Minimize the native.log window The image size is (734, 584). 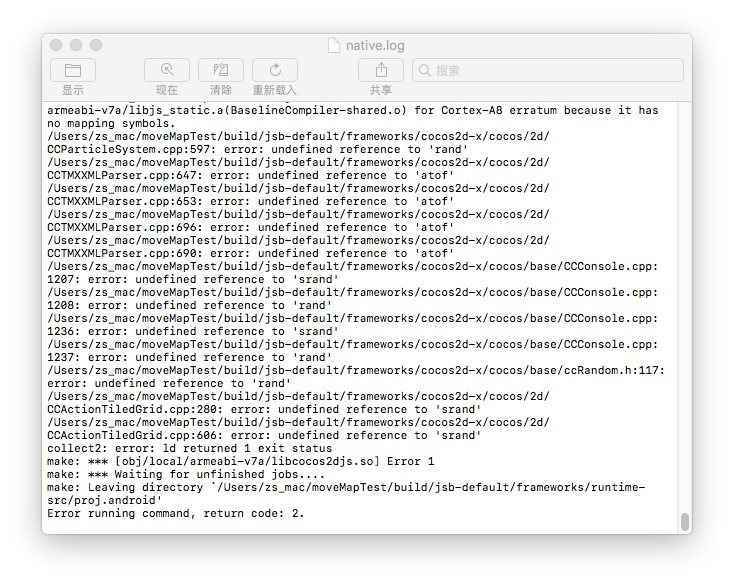coord(76,45)
